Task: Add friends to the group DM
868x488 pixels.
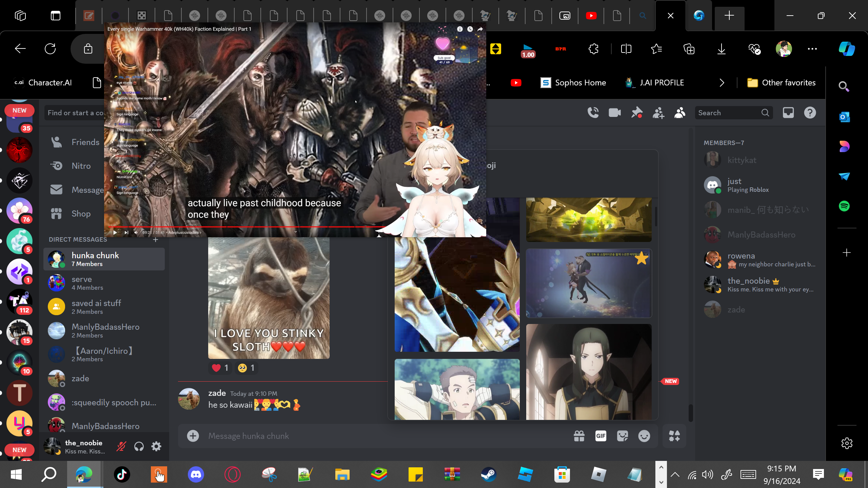Action: point(658,113)
